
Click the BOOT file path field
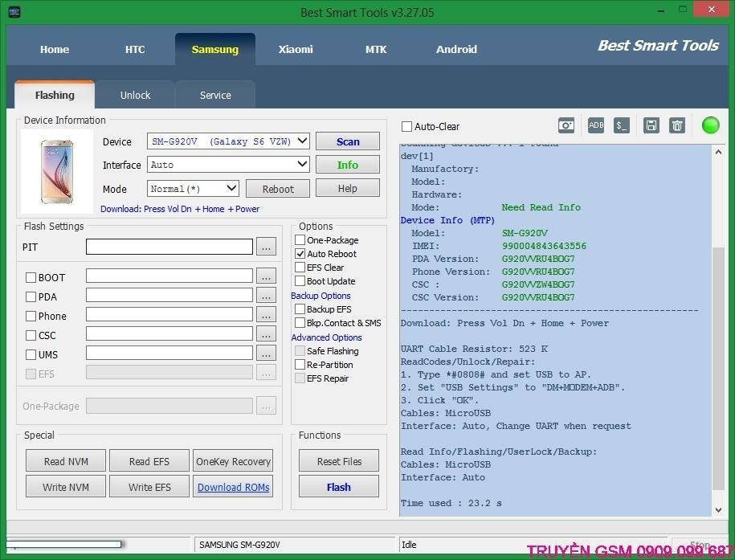pyautogui.click(x=169, y=276)
